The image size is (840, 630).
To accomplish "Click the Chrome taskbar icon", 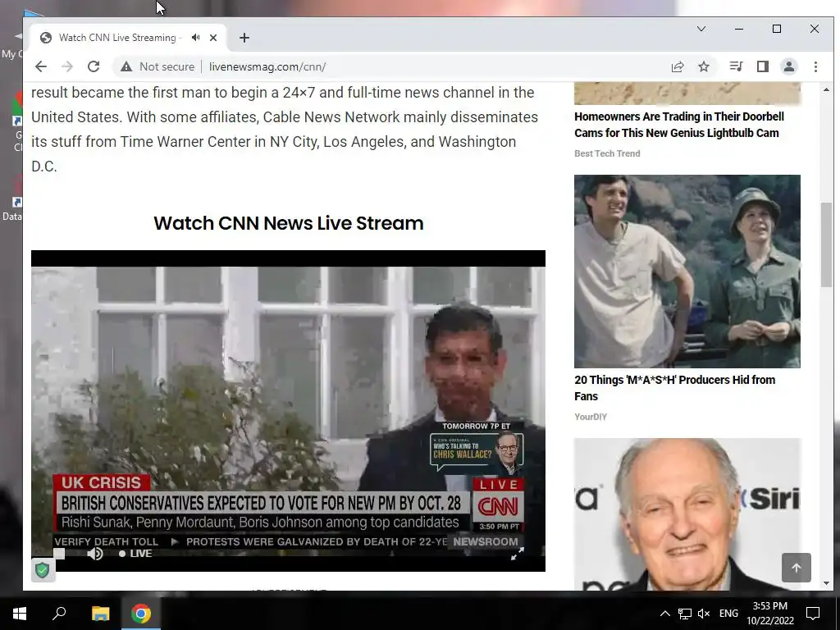I will [141, 614].
